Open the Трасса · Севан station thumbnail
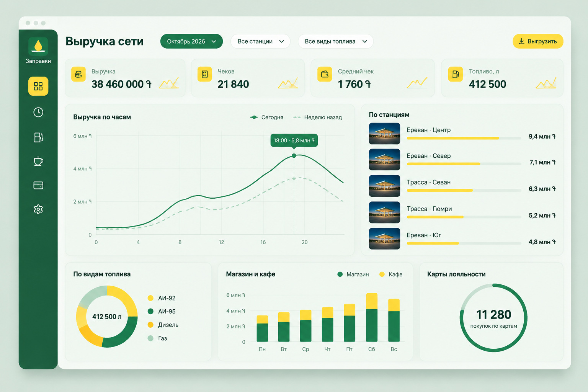 (384, 186)
